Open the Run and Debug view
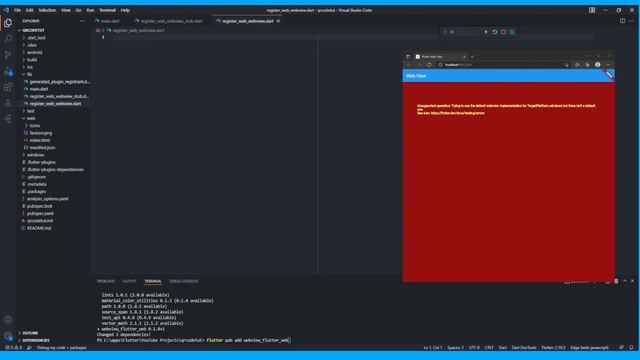The width and height of the screenshot is (640, 360). [8, 71]
